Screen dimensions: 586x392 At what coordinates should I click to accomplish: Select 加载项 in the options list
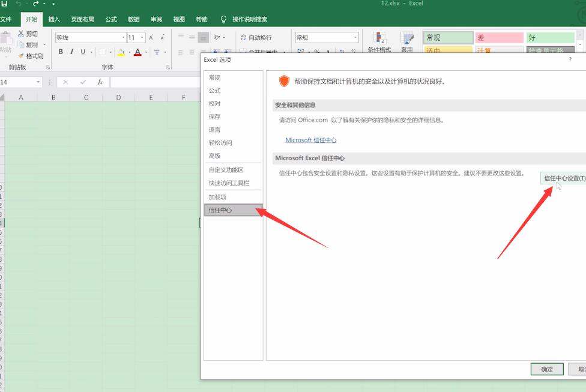(233, 197)
